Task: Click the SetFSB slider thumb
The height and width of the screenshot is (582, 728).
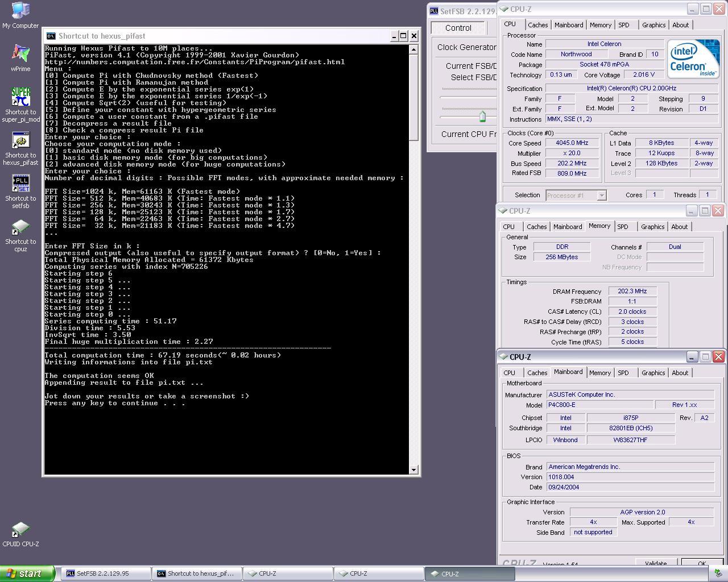Action: (482, 117)
